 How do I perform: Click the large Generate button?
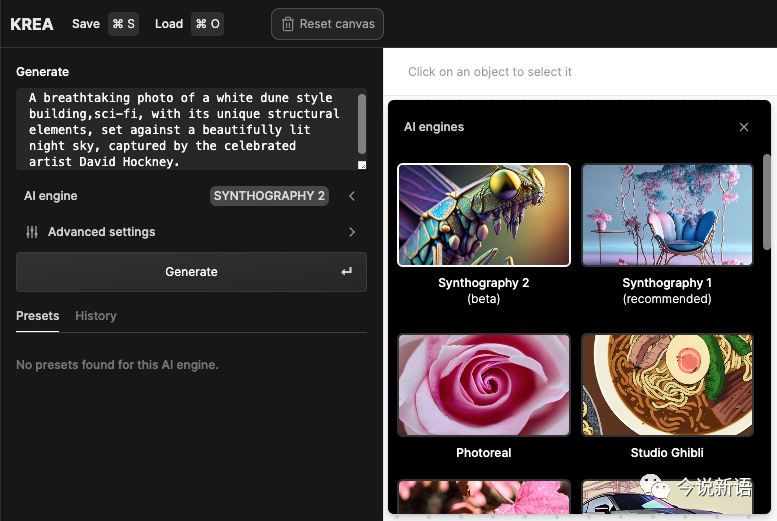191,272
